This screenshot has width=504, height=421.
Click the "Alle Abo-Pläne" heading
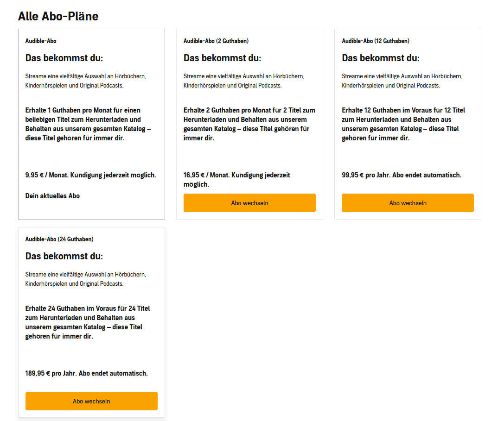click(x=58, y=16)
